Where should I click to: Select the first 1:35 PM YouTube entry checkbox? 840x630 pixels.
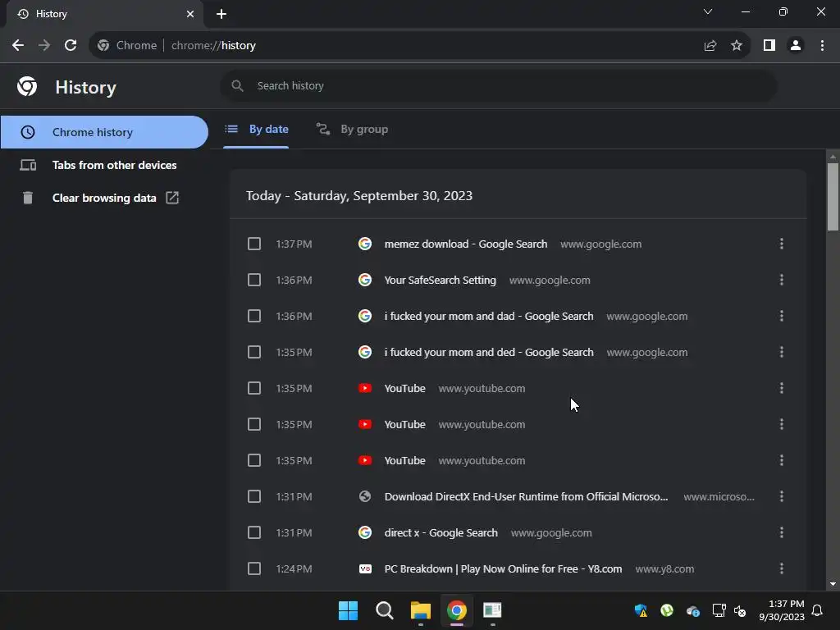pyautogui.click(x=254, y=388)
